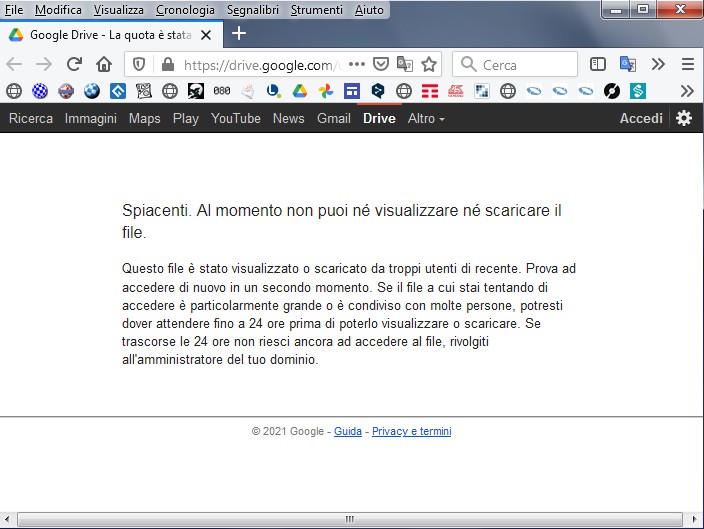The height and width of the screenshot is (529, 704).
Task: Click the Google Drive bookmark icon
Action: 299,91
